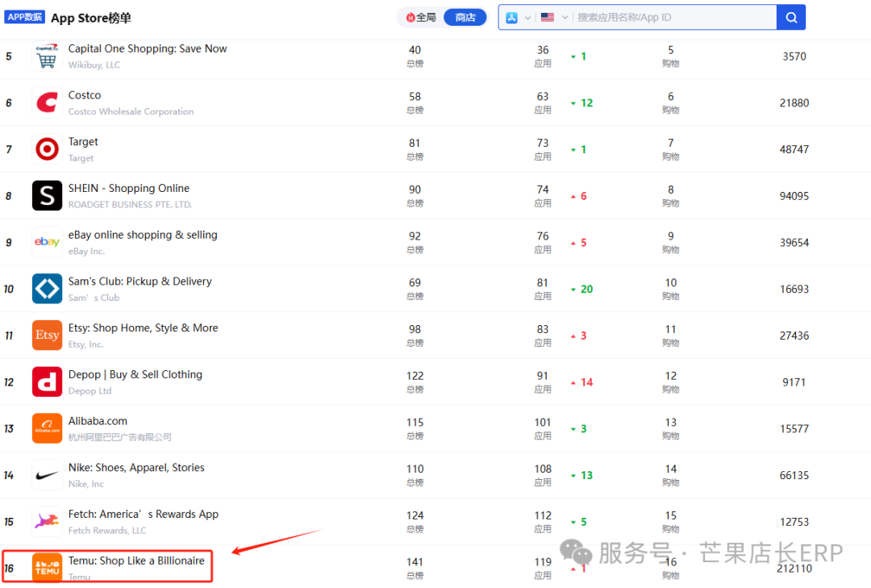Click the eBay app icon
Screen dimensions: 871x588
point(48,242)
